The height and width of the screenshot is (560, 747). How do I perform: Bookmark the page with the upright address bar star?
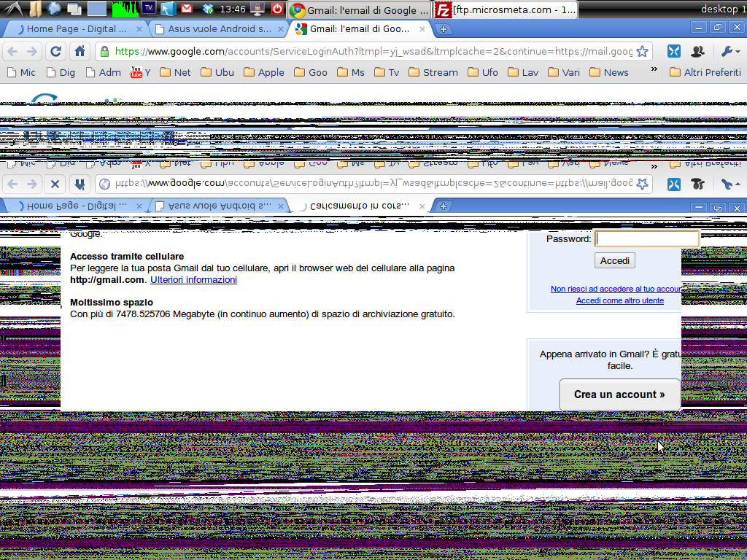pyautogui.click(x=642, y=52)
